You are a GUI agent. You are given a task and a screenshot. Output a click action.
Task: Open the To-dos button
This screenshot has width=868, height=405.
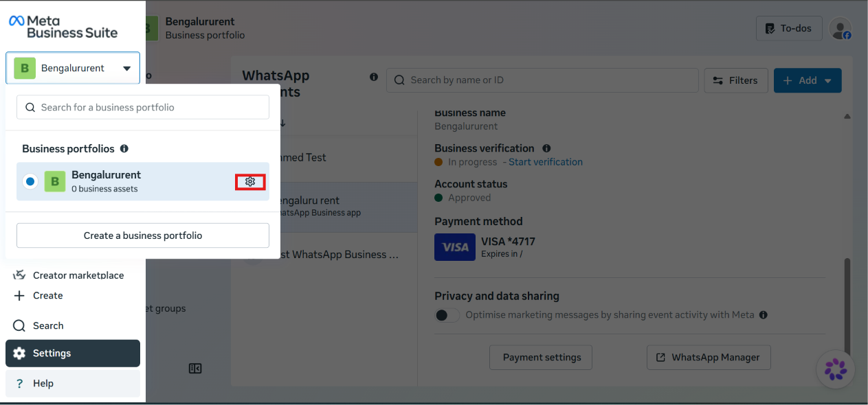(x=789, y=28)
